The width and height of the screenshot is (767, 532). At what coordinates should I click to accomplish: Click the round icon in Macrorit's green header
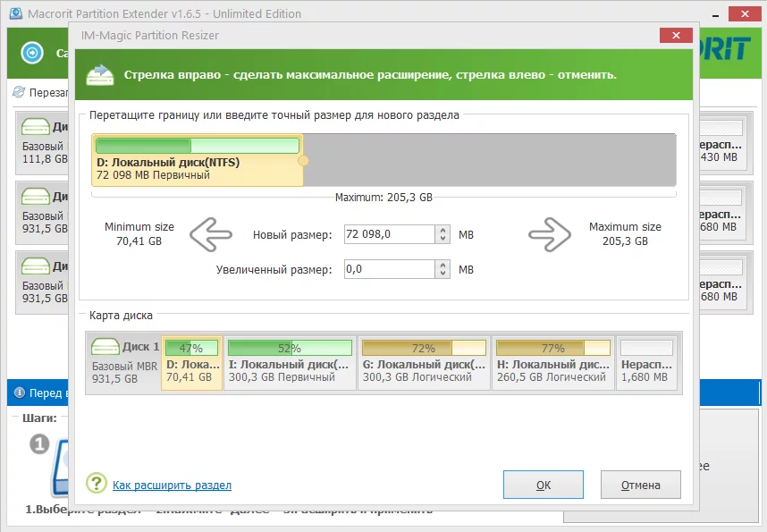pos(32,53)
